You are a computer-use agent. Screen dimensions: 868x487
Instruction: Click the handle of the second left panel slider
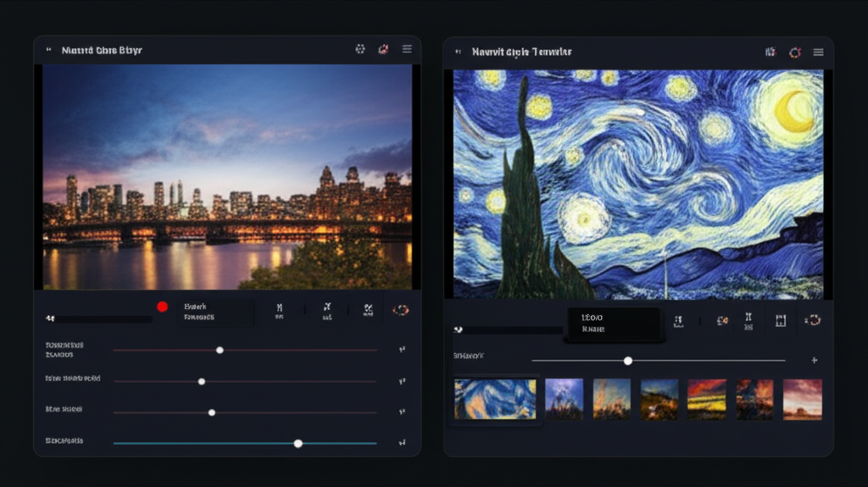[202, 381]
